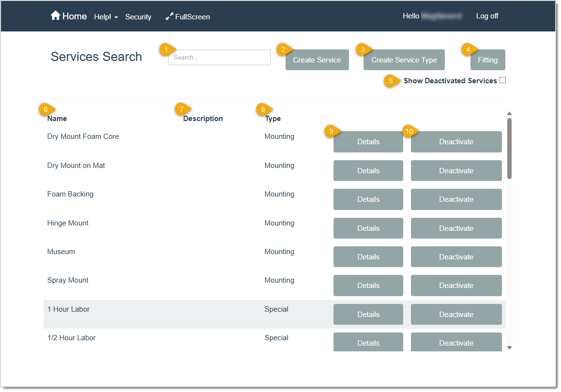Open Details for Foam Backing
This screenshot has width=561, height=392.
coord(368,199)
